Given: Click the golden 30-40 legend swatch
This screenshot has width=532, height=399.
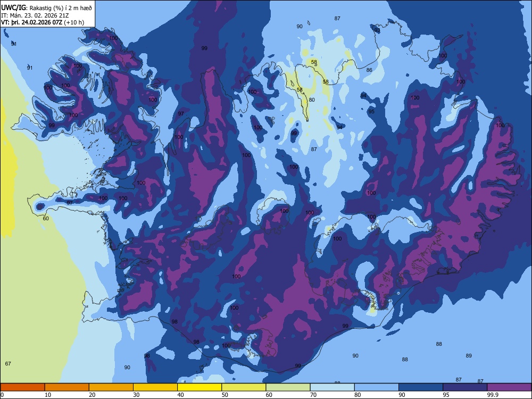Looking at the screenshot, I should tap(155, 387).
